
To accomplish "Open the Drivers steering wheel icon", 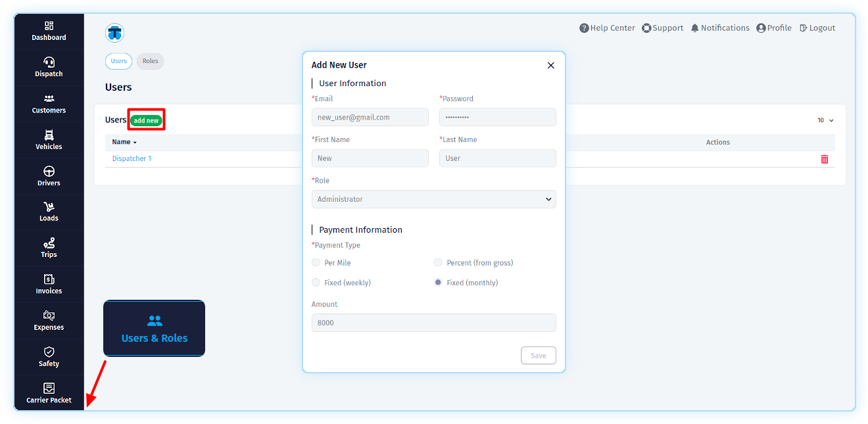I will (x=49, y=172).
